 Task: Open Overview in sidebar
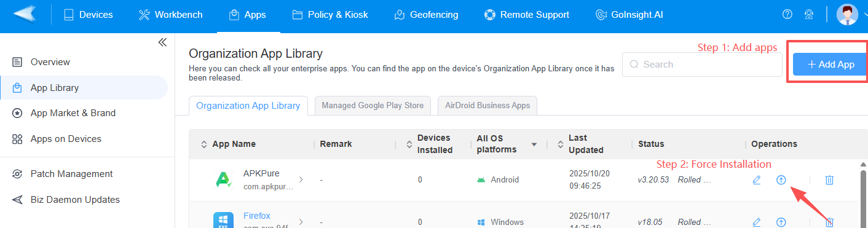[x=84, y=62]
